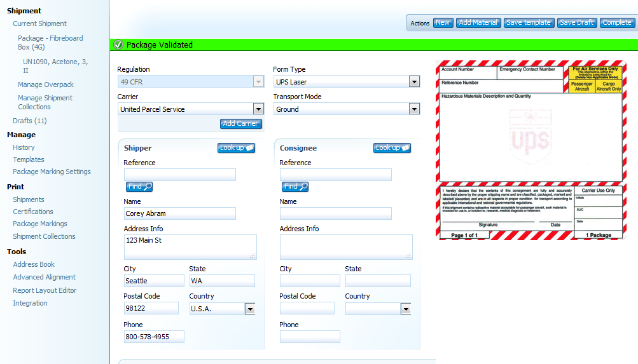638x364 pixels.
Task: Open the Transport Mode dropdown
Action: (414, 109)
